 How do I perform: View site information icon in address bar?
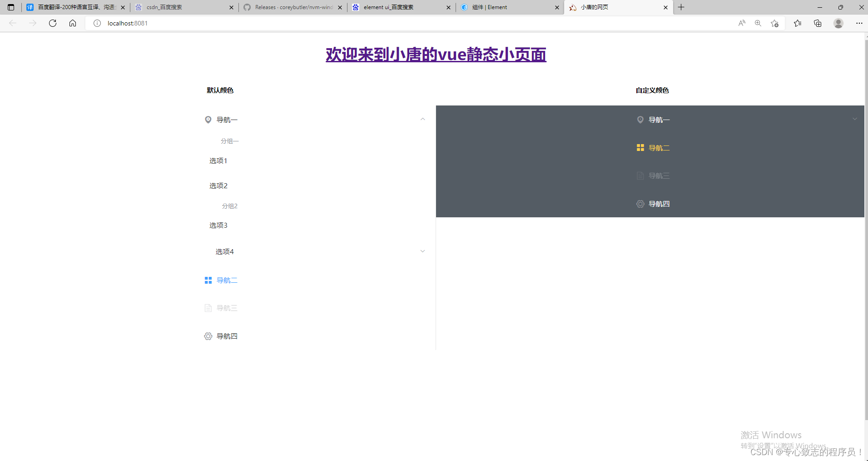tap(97, 23)
